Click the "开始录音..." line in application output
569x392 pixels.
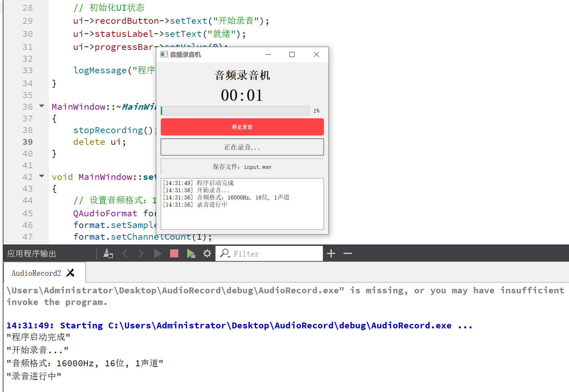tap(38, 350)
